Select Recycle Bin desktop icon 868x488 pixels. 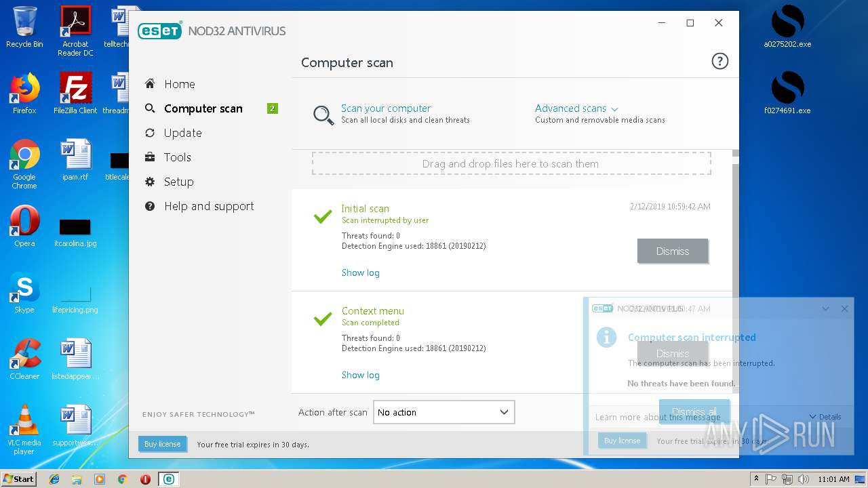click(x=24, y=27)
